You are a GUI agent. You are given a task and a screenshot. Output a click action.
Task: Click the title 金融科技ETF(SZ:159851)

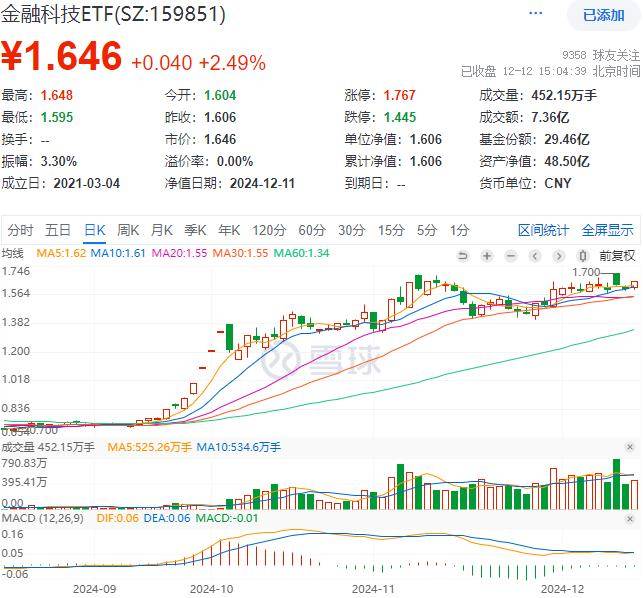113,14
